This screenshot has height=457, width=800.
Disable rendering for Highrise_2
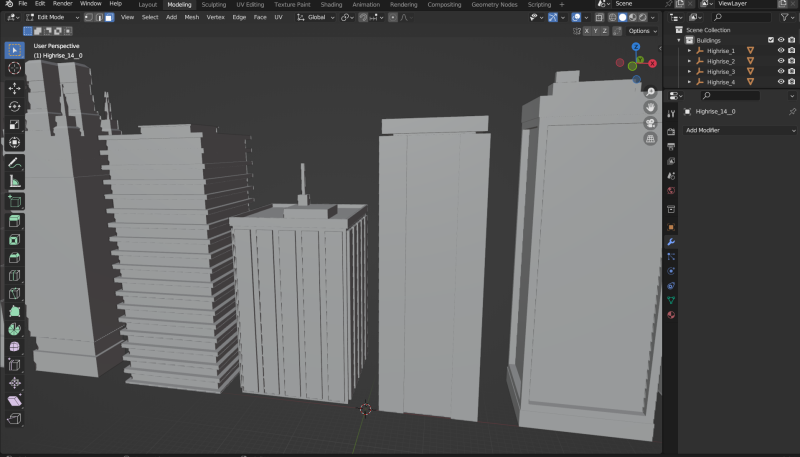click(791, 61)
